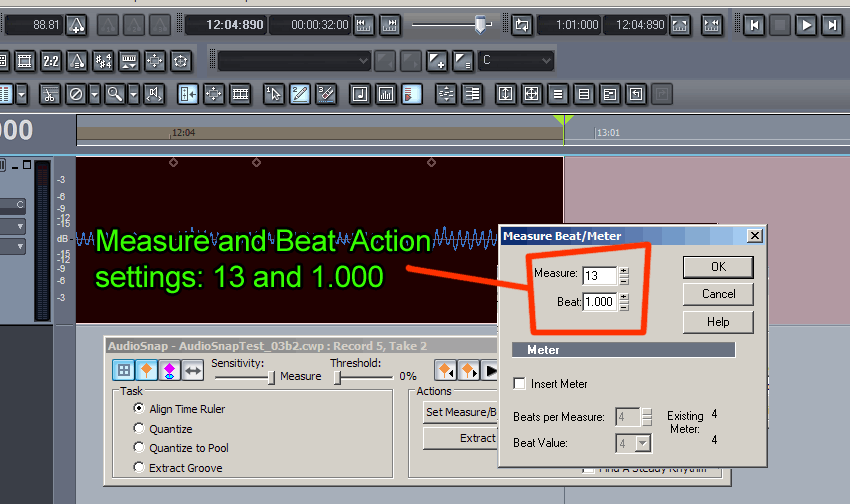Image resolution: width=850 pixels, height=504 pixels.
Task: Click the Sensitivity slider handle
Action: tap(270, 377)
